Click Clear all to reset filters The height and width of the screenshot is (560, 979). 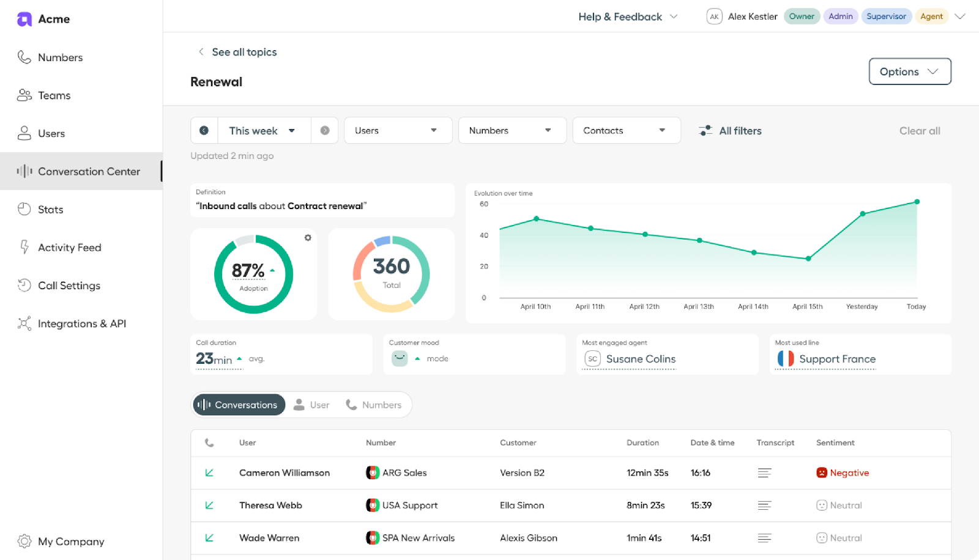(920, 130)
